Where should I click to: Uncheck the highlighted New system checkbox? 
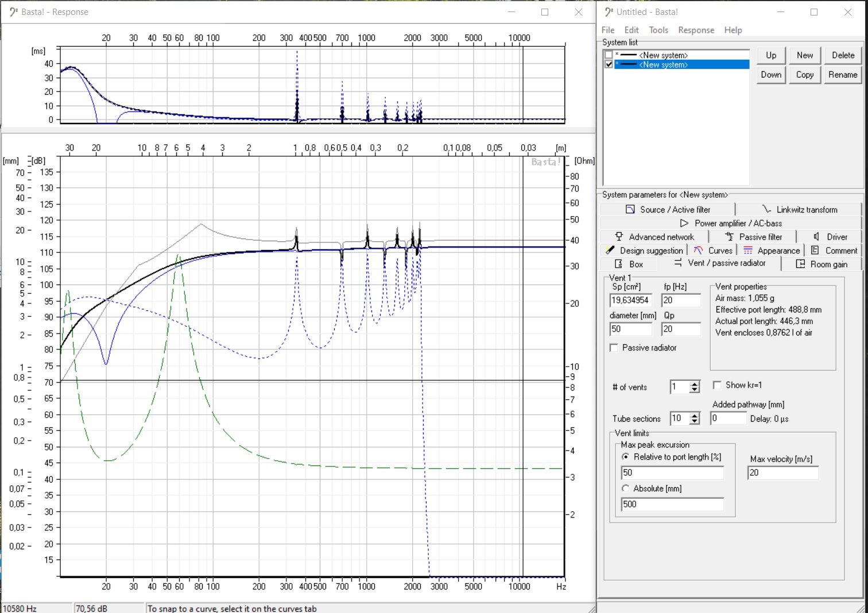point(609,64)
